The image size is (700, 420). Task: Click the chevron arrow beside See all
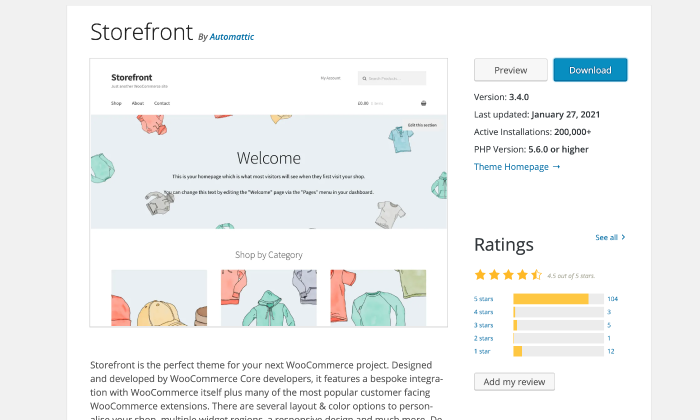click(x=624, y=238)
